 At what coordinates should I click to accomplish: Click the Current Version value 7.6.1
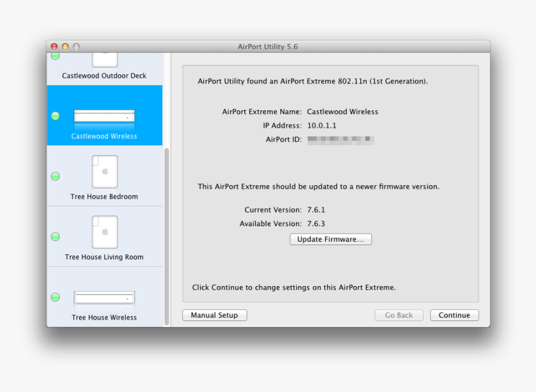coord(316,210)
